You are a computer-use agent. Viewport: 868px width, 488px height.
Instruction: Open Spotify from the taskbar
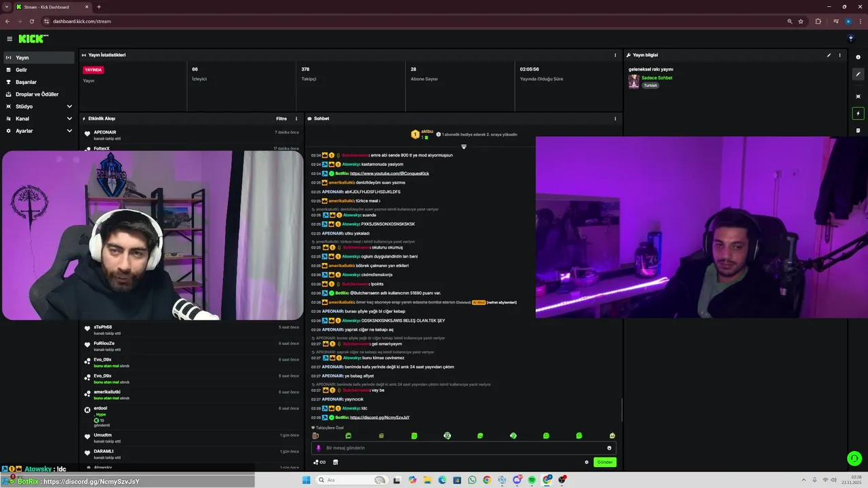(532, 480)
